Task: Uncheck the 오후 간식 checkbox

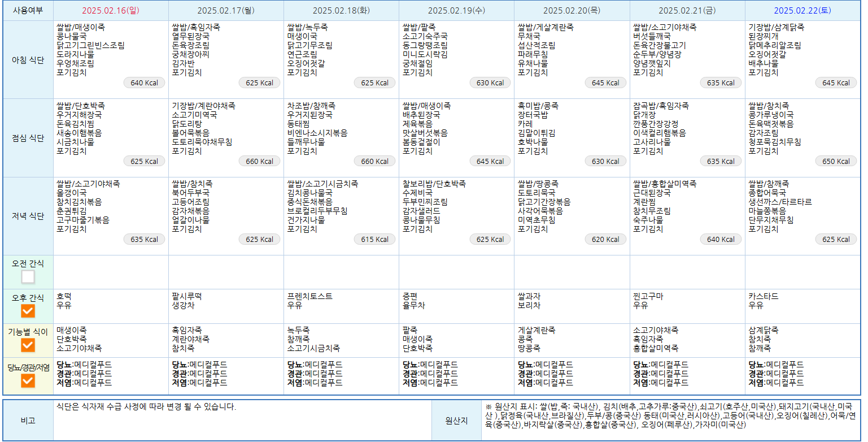Action: pos(28,311)
